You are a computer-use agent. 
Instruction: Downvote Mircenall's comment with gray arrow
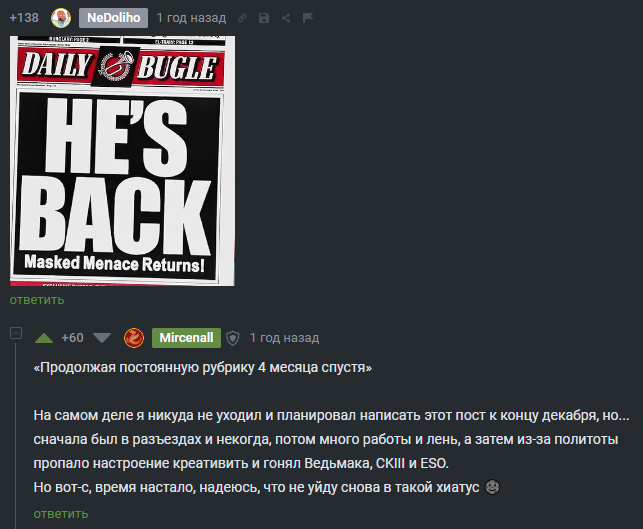102,338
